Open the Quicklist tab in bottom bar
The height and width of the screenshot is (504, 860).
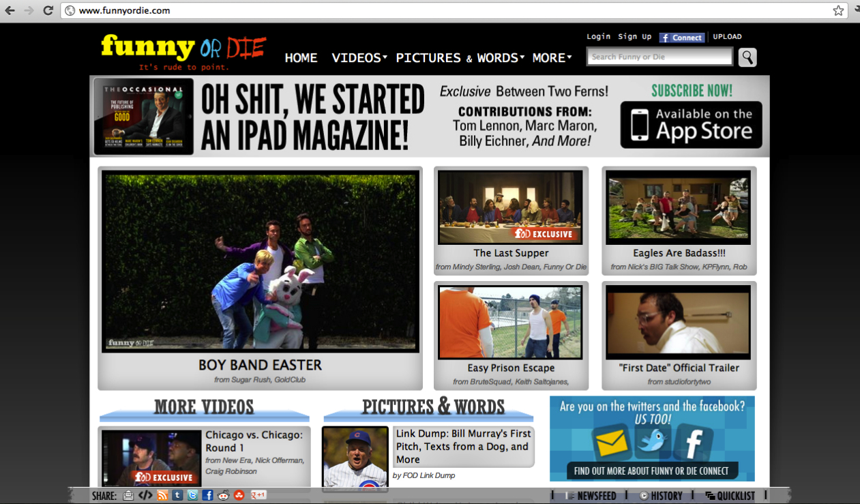coord(730,496)
